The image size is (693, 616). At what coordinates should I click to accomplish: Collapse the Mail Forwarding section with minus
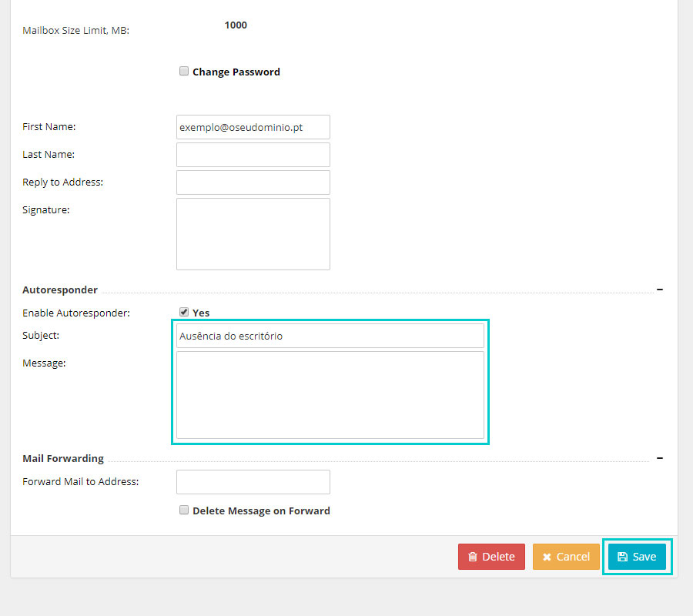(660, 458)
